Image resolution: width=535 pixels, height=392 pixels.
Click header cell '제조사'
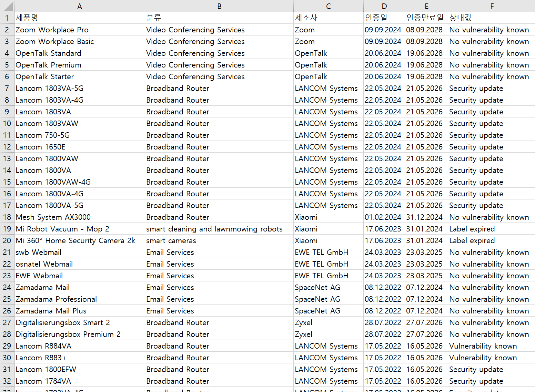(329, 18)
